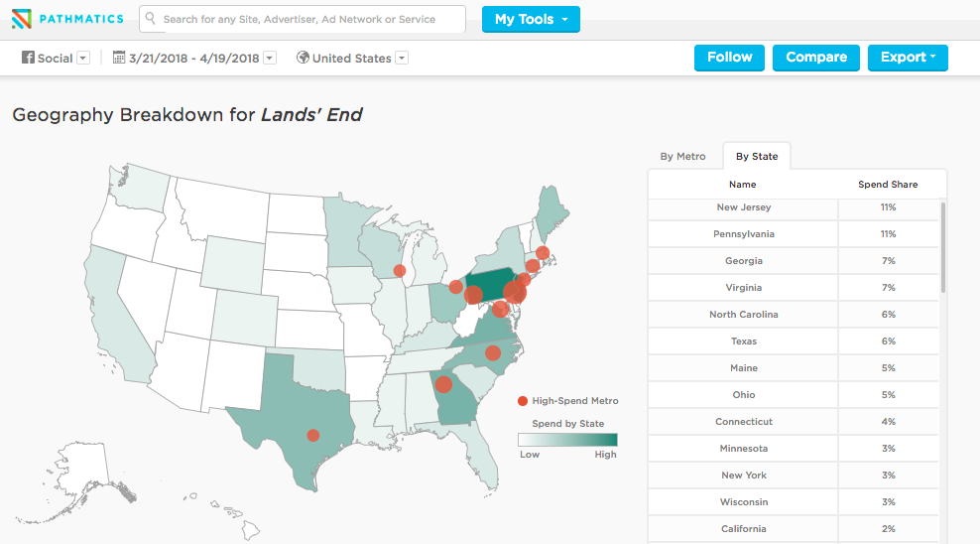Open the My Tools menu
The width and height of the screenshot is (980, 544).
531,19
